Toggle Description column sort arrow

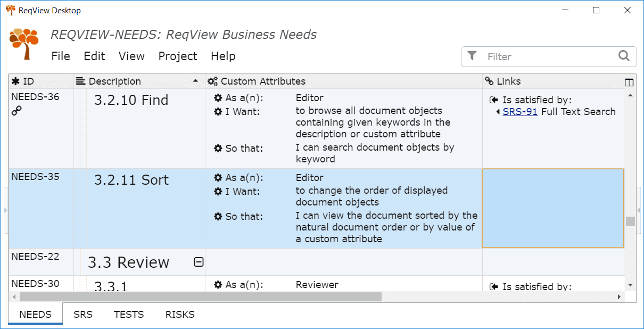point(195,81)
